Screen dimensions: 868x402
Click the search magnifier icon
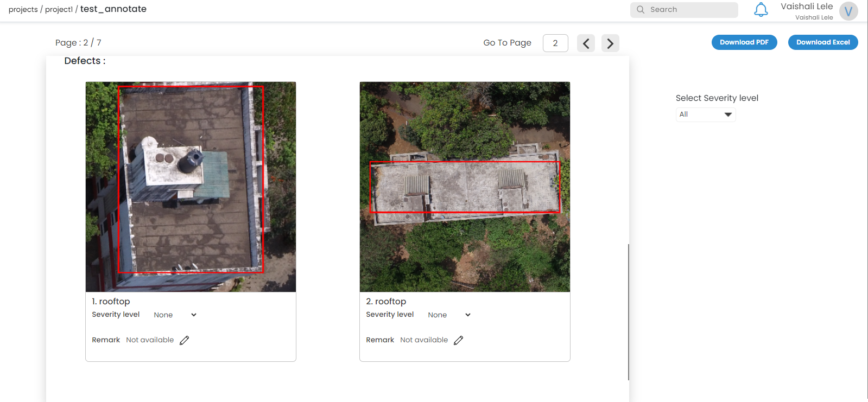coord(641,10)
